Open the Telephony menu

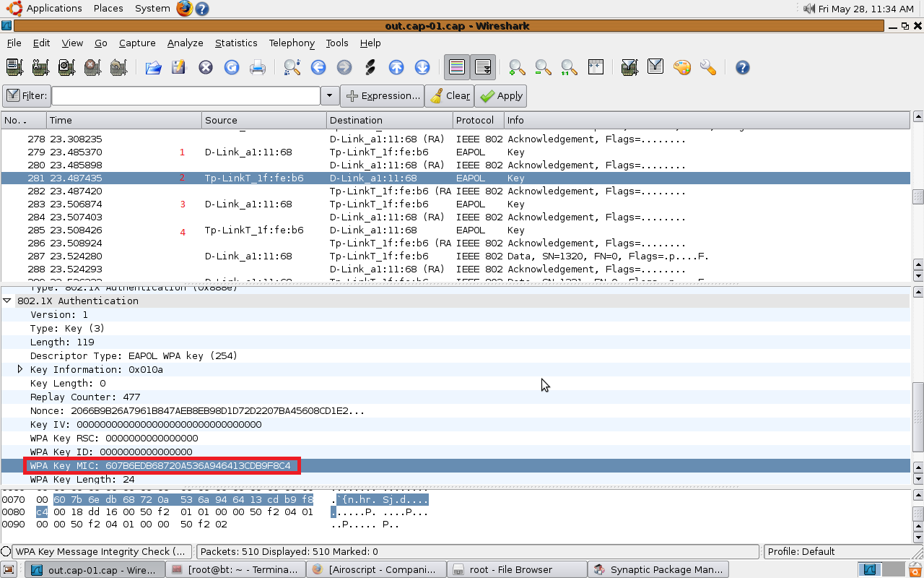(x=292, y=43)
